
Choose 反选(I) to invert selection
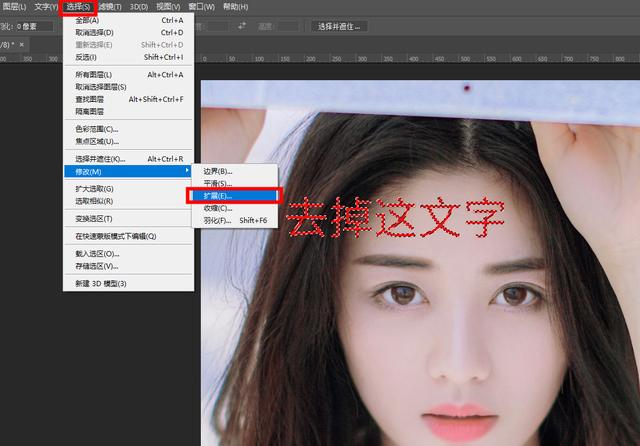(x=129, y=57)
